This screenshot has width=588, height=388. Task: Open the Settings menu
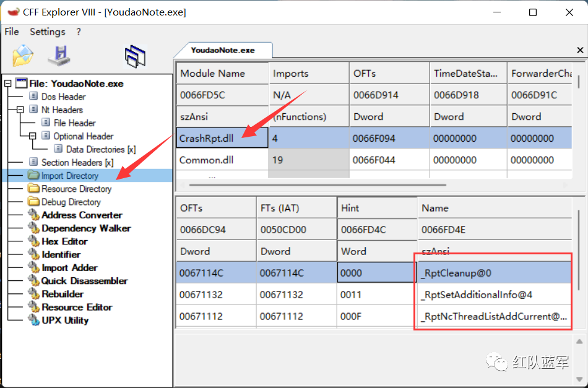pos(48,32)
